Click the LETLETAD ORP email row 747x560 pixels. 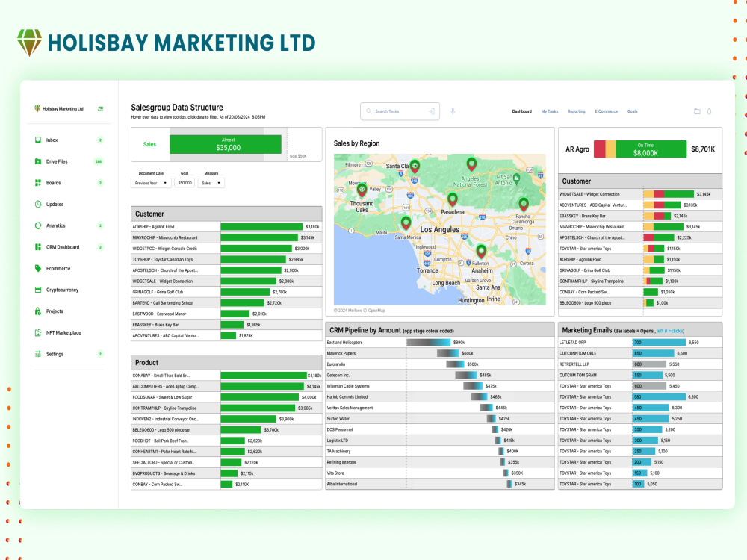pos(640,343)
